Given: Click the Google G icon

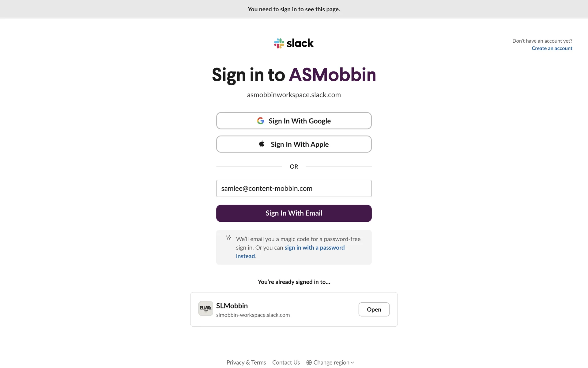Looking at the screenshot, I should pyautogui.click(x=260, y=121).
